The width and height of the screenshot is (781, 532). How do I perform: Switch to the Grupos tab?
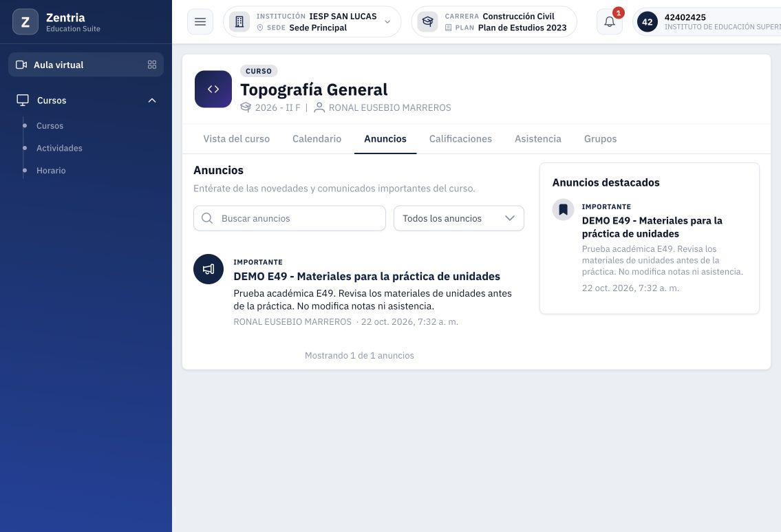point(600,139)
